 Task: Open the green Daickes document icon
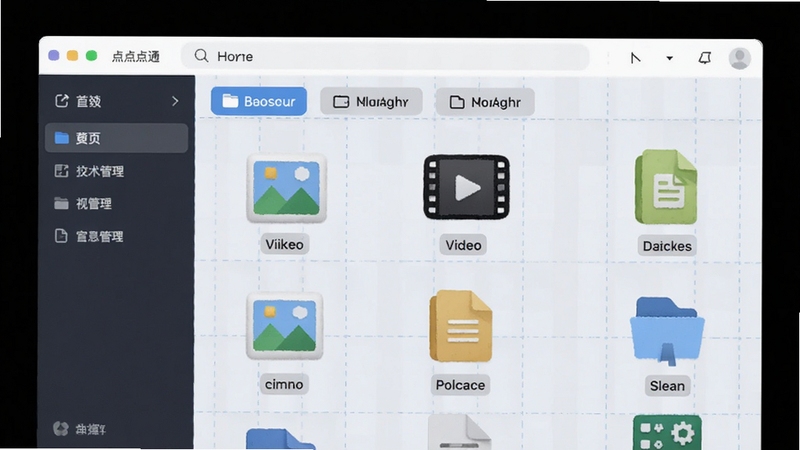(666, 187)
